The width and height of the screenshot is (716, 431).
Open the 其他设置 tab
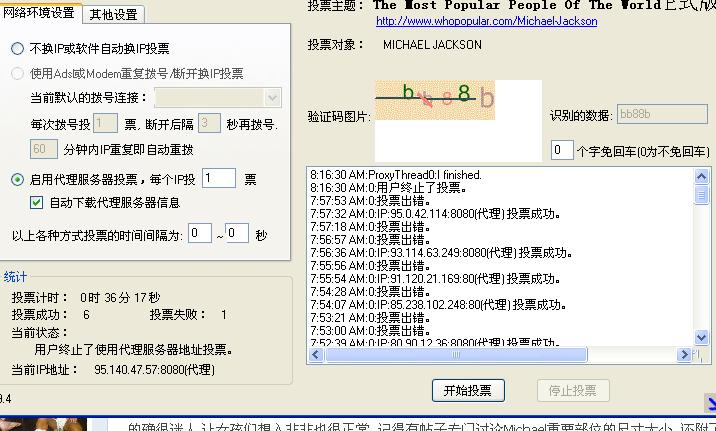[x=114, y=15]
